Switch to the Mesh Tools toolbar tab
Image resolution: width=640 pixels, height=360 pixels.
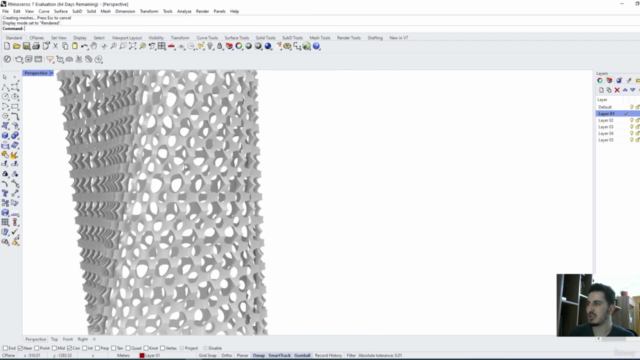[x=320, y=38]
